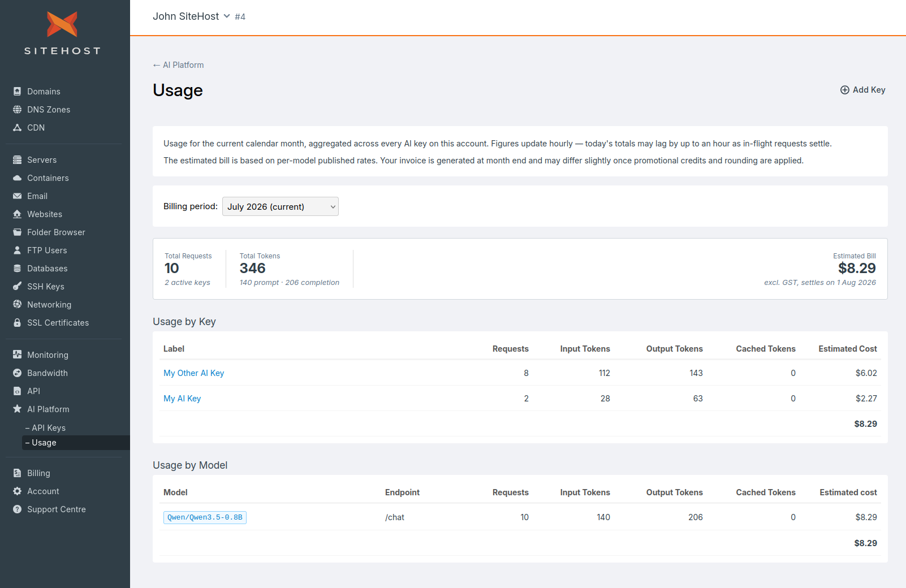
Task: Click the #4 account number
Action: coord(240,17)
